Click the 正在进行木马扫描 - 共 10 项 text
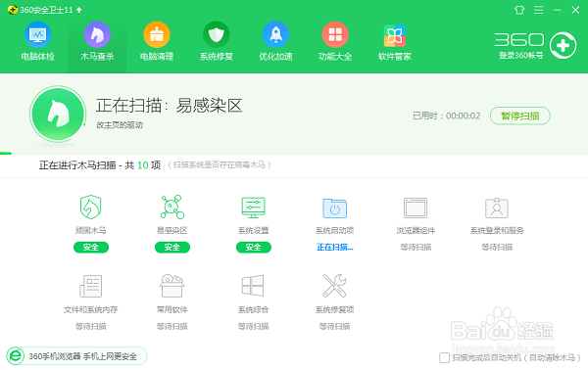The width and height of the screenshot is (588, 370). [100, 165]
